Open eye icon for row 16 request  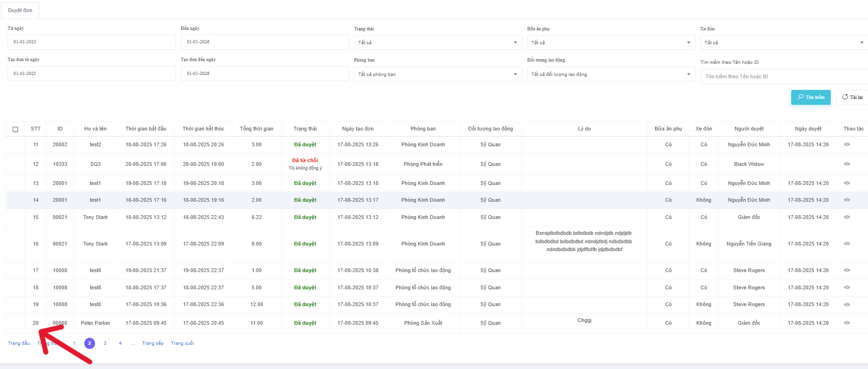(847, 244)
